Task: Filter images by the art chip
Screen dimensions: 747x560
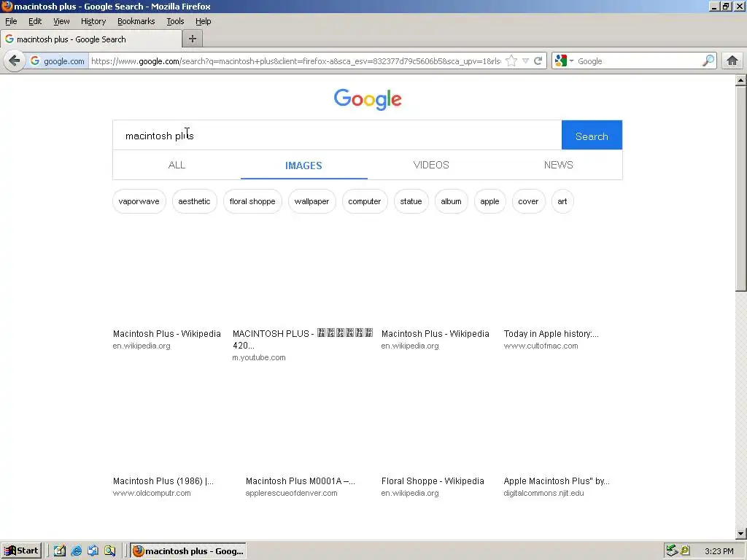Action: click(562, 201)
